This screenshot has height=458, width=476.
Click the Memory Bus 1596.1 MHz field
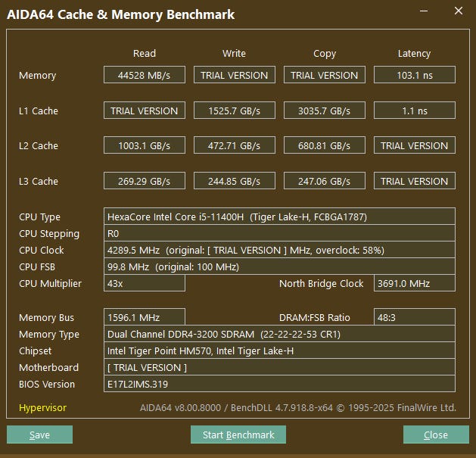144,317
